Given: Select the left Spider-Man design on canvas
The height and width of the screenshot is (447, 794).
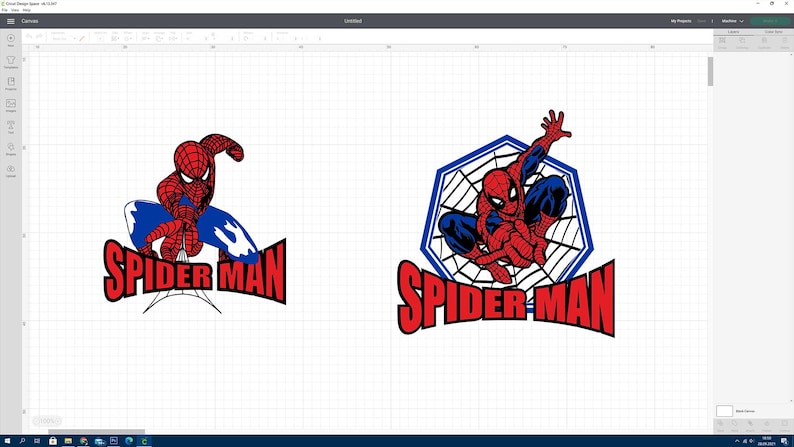Looking at the screenshot, I should point(195,223).
